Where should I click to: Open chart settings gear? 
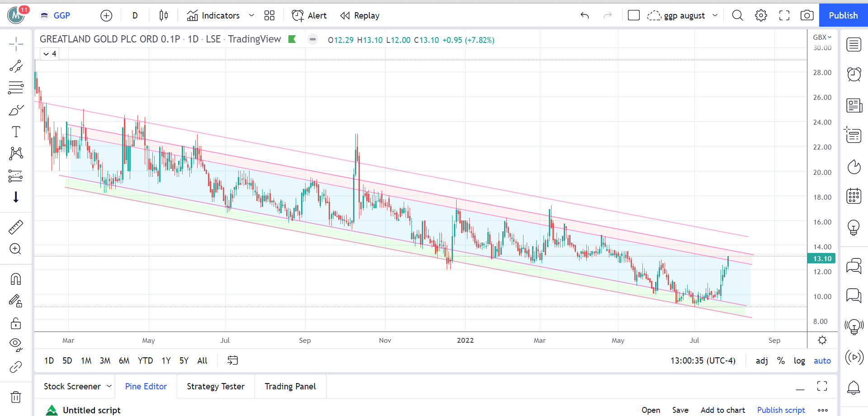761,16
